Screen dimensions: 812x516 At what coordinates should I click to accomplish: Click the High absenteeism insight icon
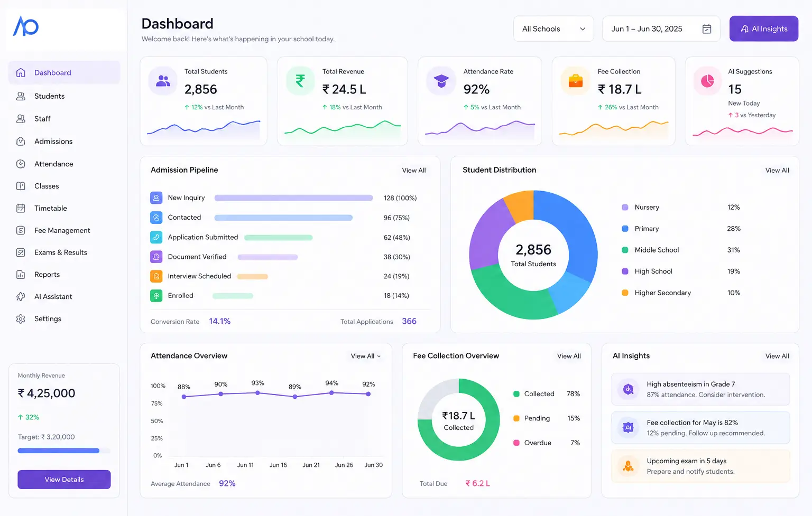pos(629,389)
